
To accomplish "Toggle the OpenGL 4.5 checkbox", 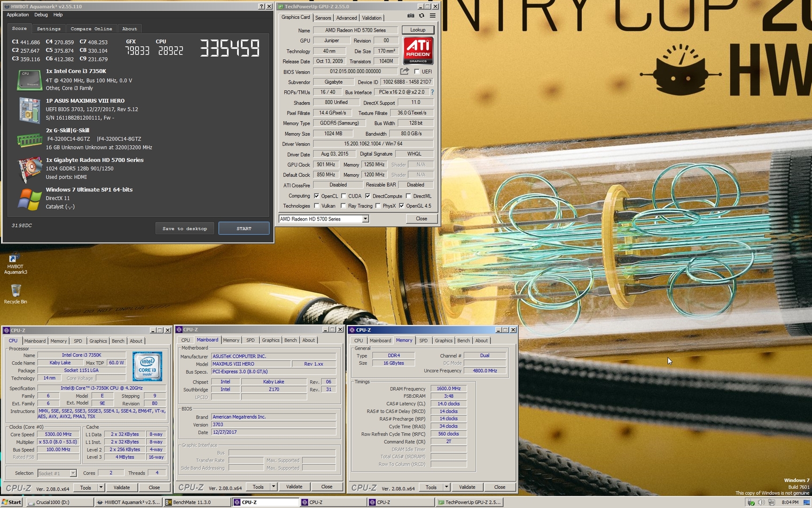I will point(401,206).
